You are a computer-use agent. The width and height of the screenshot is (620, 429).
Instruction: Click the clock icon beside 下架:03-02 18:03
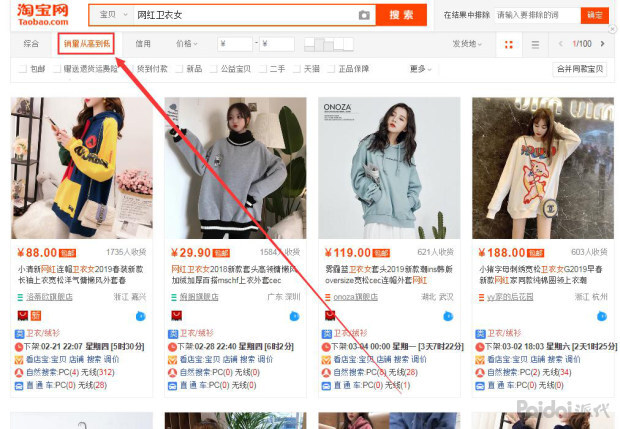tap(480, 347)
